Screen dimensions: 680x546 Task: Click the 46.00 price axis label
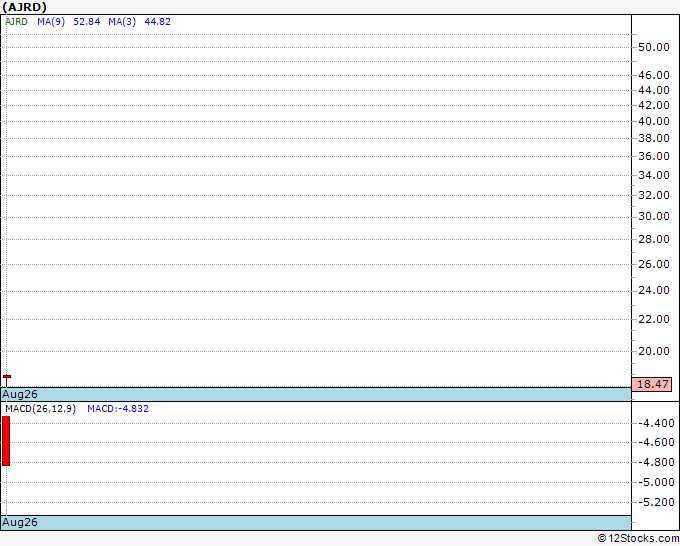point(654,75)
